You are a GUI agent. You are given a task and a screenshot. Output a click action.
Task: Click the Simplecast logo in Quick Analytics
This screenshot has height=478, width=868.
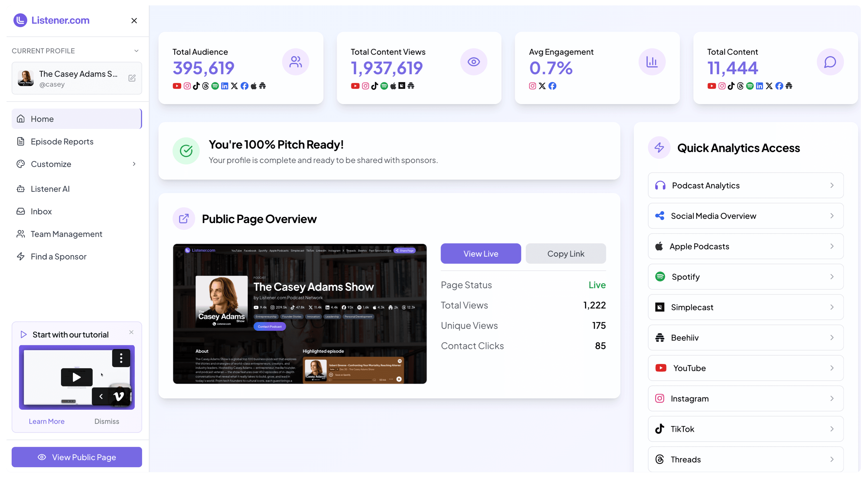click(660, 307)
